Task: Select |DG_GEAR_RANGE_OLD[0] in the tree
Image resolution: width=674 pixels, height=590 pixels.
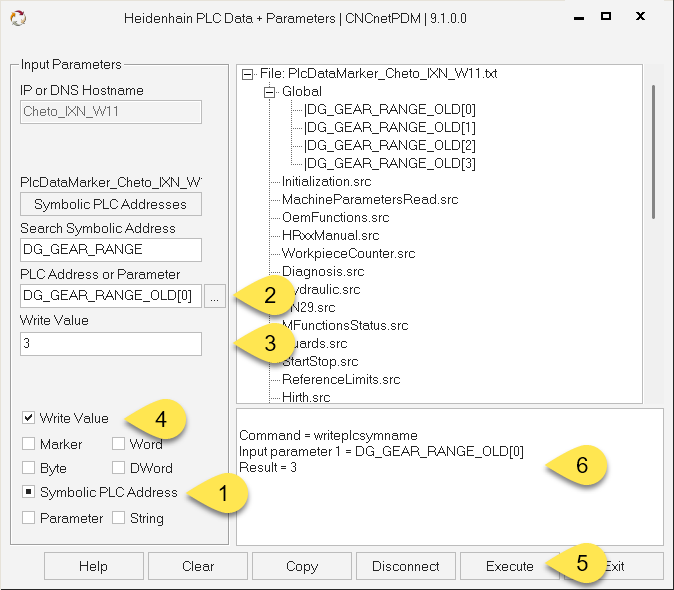Action: point(389,110)
